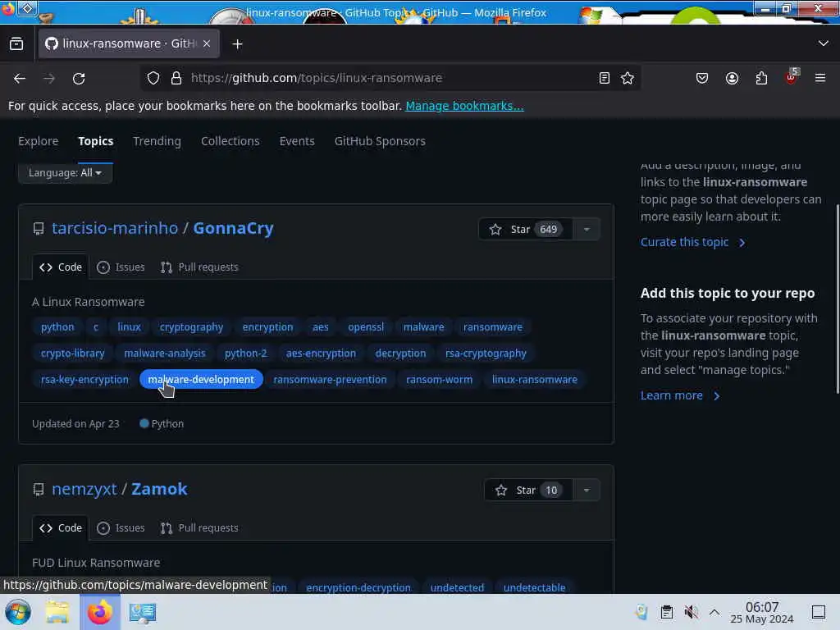Click the forward navigation arrow

[49, 78]
